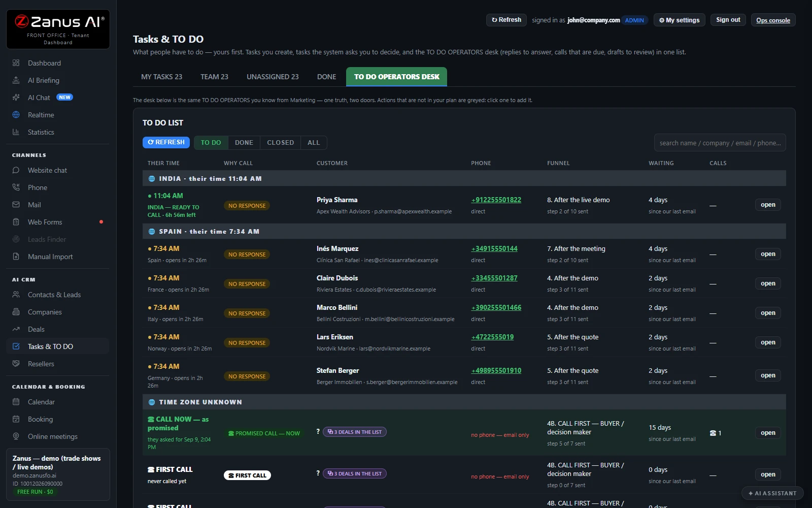This screenshot has height=508, width=812.
Task: Call phone number +34915550144
Action: point(494,249)
